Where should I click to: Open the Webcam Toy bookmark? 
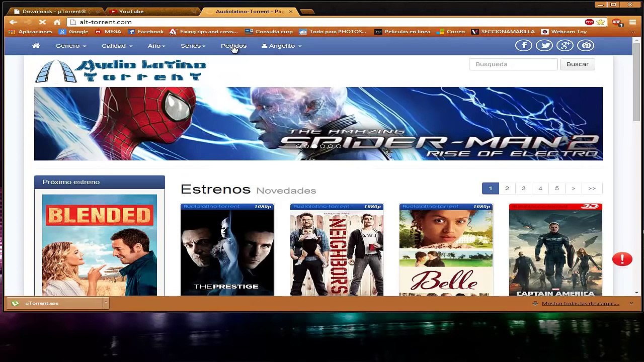pyautogui.click(x=564, y=32)
